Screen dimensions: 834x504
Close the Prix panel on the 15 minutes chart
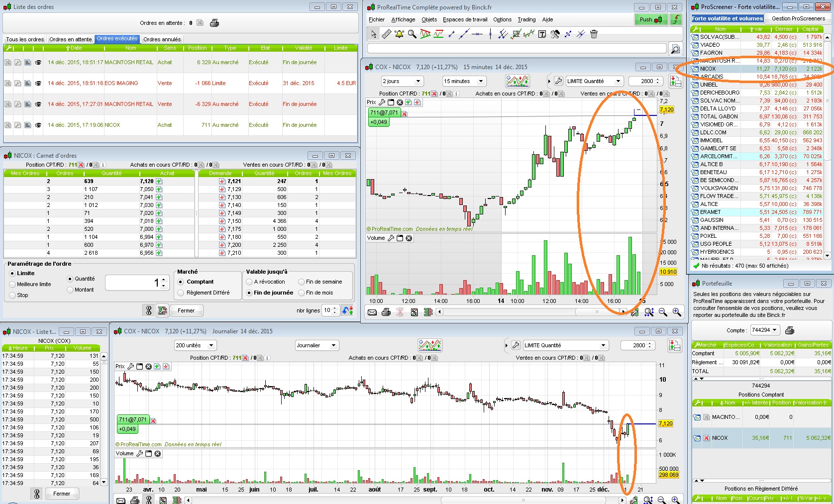pyautogui.click(x=400, y=102)
